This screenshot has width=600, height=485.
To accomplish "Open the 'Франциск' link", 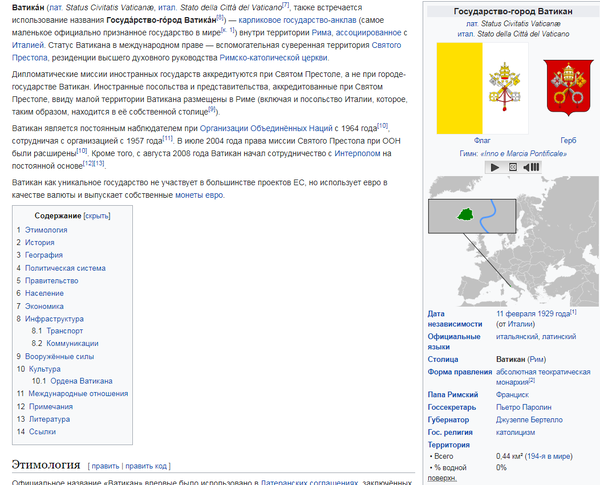I will click(x=512, y=395).
